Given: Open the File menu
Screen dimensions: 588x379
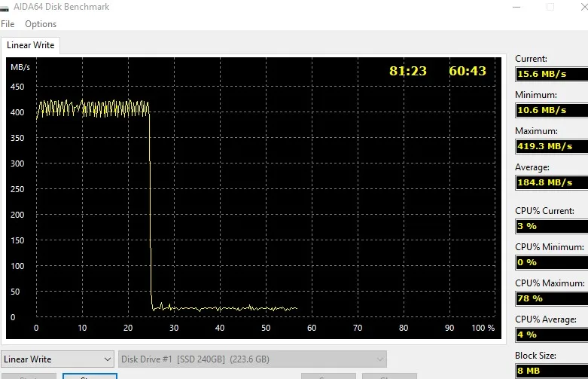Looking at the screenshot, I should pos(8,24).
